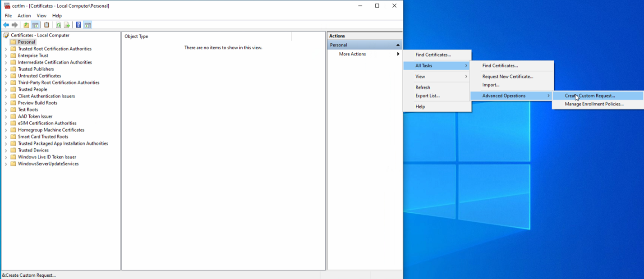The image size is (644, 279).
Task: Click the Show/Hide Console Tree icon
Action: click(36, 25)
